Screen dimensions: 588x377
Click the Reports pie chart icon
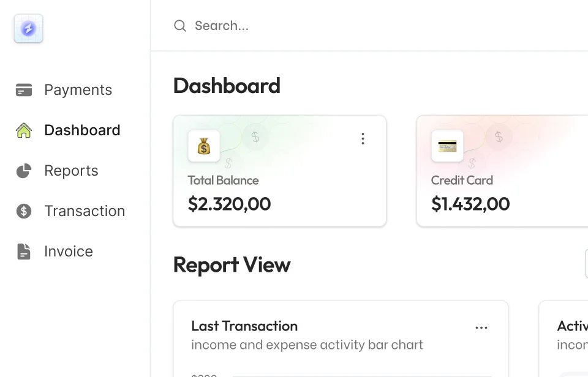click(24, 171)
